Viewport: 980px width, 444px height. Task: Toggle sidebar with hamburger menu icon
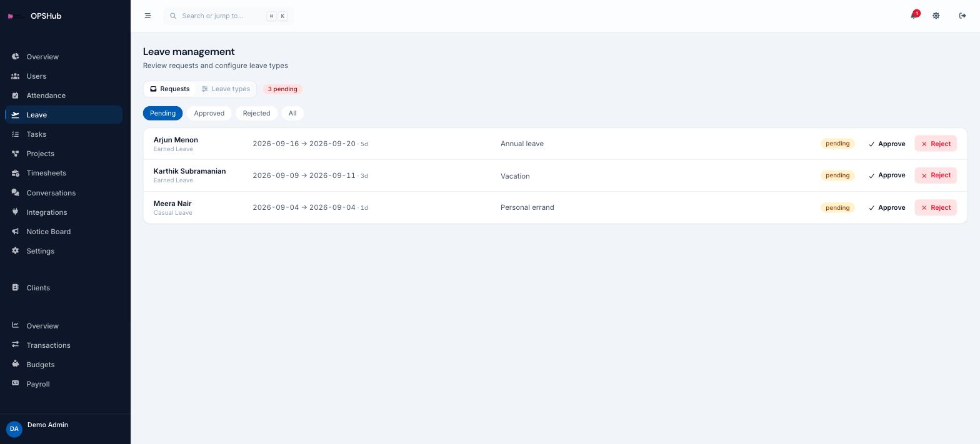(147, 16)
